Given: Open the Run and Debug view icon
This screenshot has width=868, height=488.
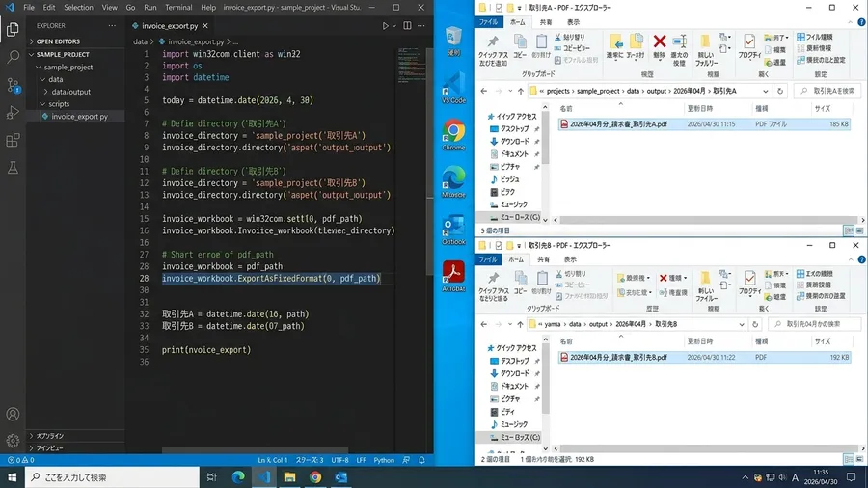Looking at the screenshot, I should [x=13, y=112].
